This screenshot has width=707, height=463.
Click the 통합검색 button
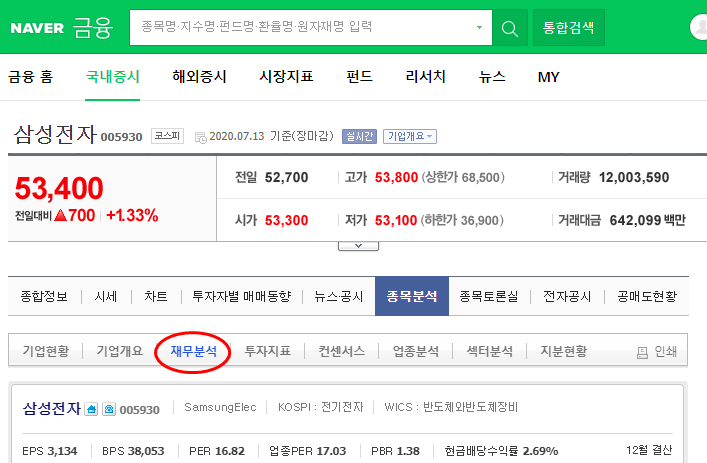[569, 28]
